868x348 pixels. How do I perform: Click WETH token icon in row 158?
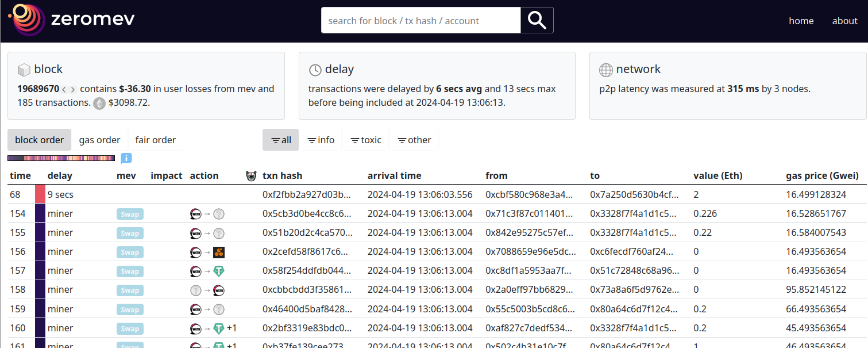[x=219, y=290]
